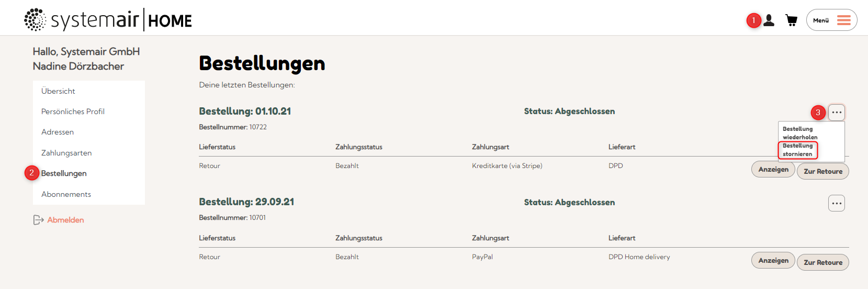Open Abonnements section
Screen dimensions: 868x289
pyautogui.click(x=66, y=194)
